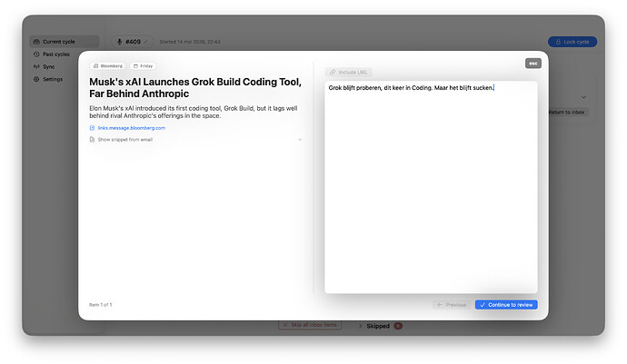
Task: Click the Bloomberg tag source icon
Action: (x=95, y=66)
